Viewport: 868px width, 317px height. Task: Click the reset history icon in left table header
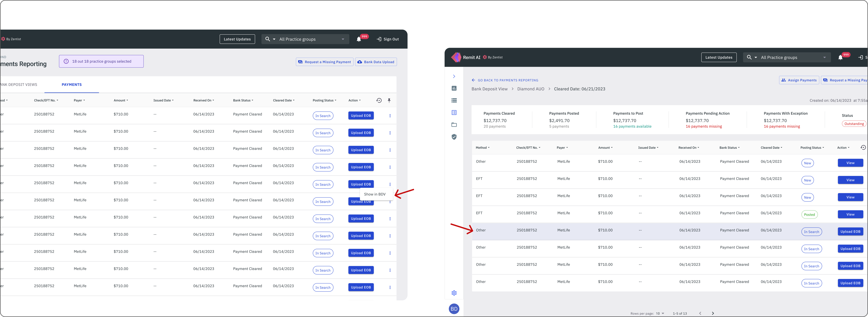379,100
